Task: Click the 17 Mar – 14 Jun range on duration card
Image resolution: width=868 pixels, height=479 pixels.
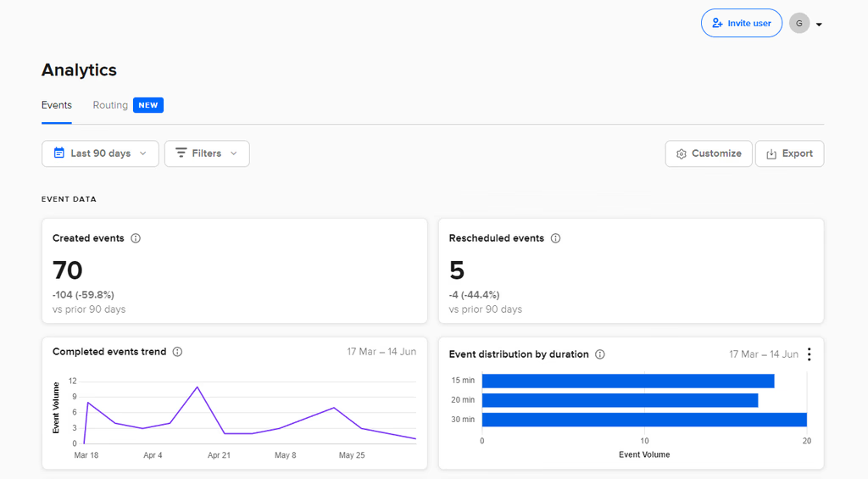Action: [764, 354]
